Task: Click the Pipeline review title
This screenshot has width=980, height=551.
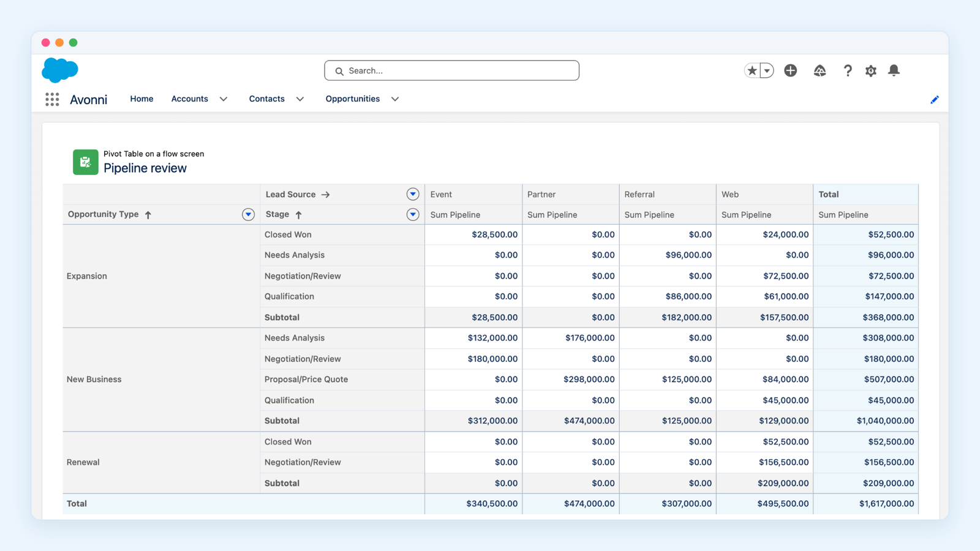Action: pyautogui.click(x=145, y=168)
